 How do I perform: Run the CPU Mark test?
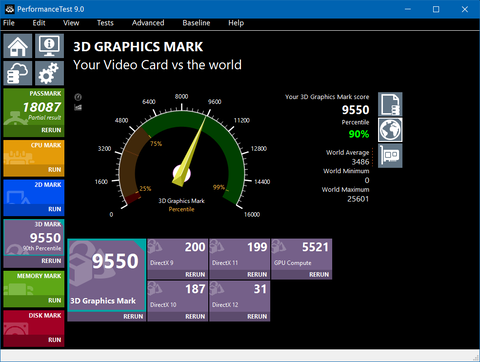coord(55,170)
